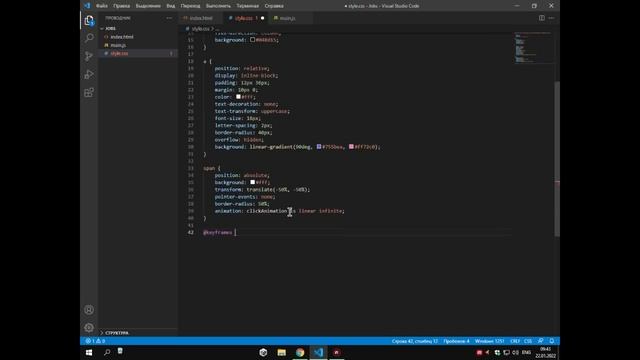Viewport: 640px width, 360px height.
Task: Click first gradient color swatch on line 30
Action: coord(319,147)
